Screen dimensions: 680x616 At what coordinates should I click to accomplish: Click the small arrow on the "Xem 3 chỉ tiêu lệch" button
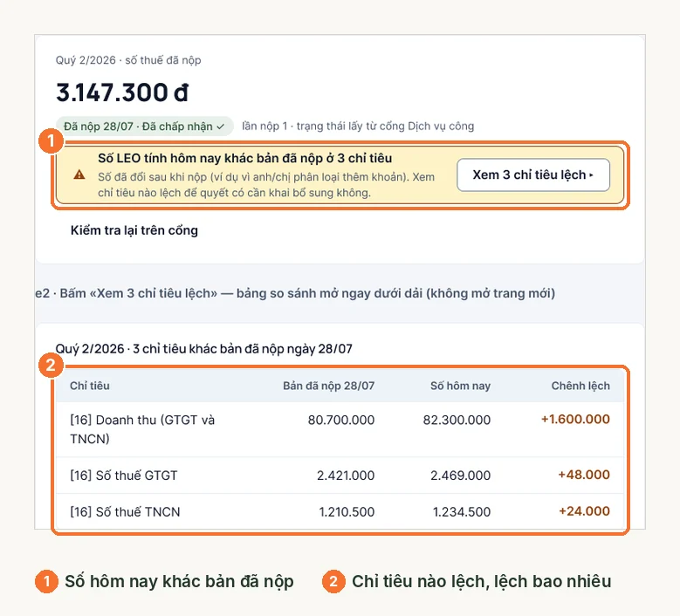coord(591,175)
